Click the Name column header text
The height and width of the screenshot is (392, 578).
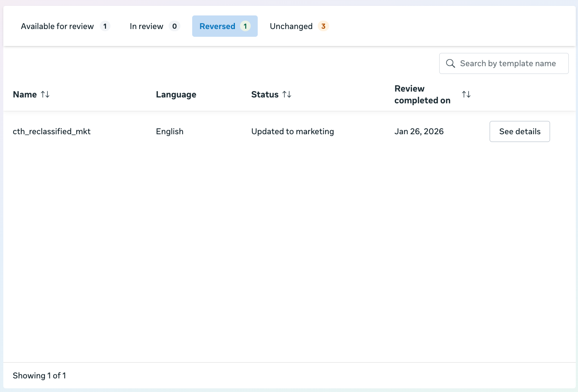coord(25,95)
